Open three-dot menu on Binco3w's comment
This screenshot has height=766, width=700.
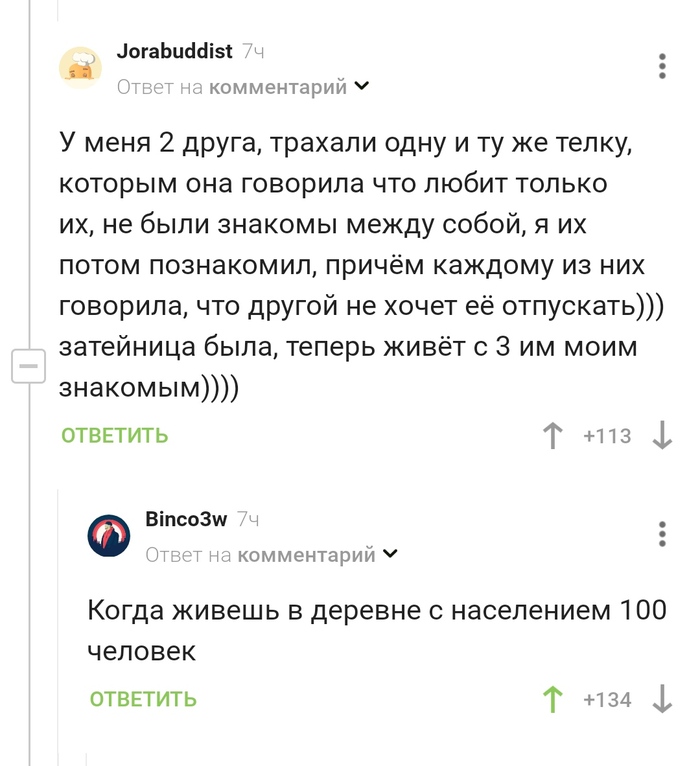pos(662,534)
